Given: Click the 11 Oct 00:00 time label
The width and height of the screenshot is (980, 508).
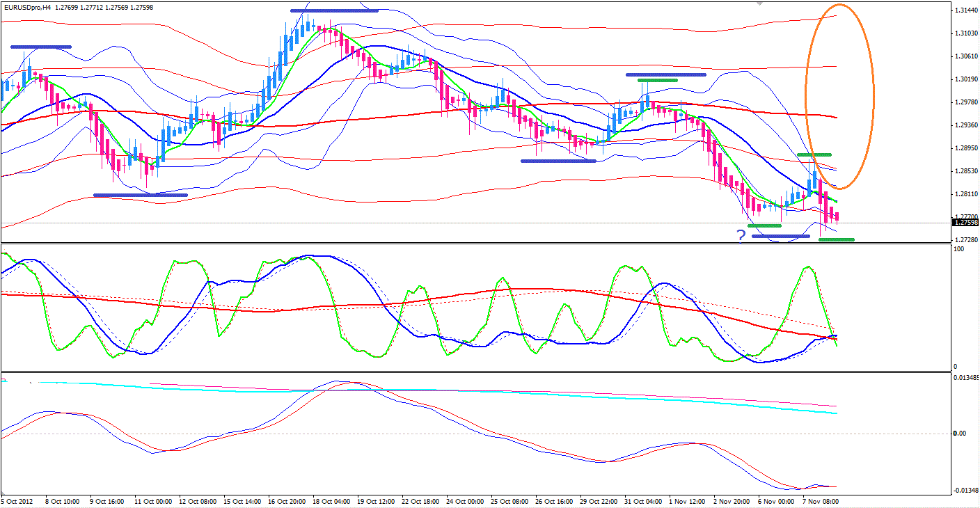Looking at the screenshot, I should click(154, 500).
